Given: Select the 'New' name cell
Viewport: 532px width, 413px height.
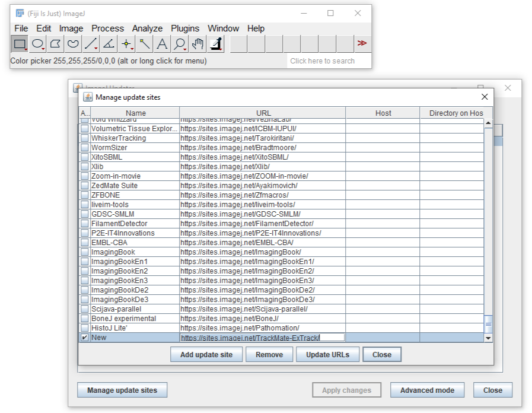Looking at the screenshot, I should (135, 338).
